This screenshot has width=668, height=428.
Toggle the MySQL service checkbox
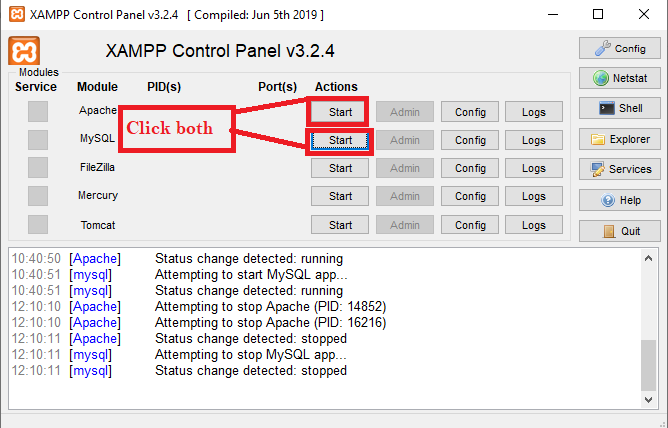click(x=38, y=140)
